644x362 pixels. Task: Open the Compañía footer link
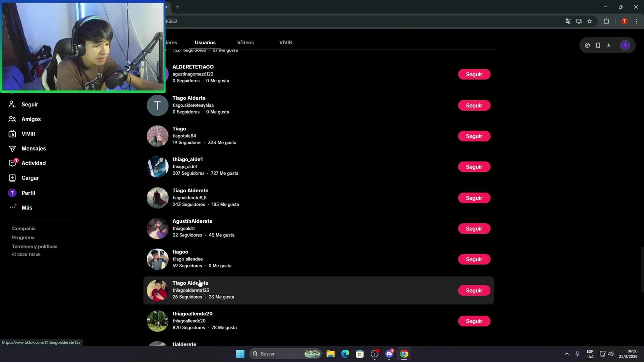pyautogui.click(x=24, y=228)
